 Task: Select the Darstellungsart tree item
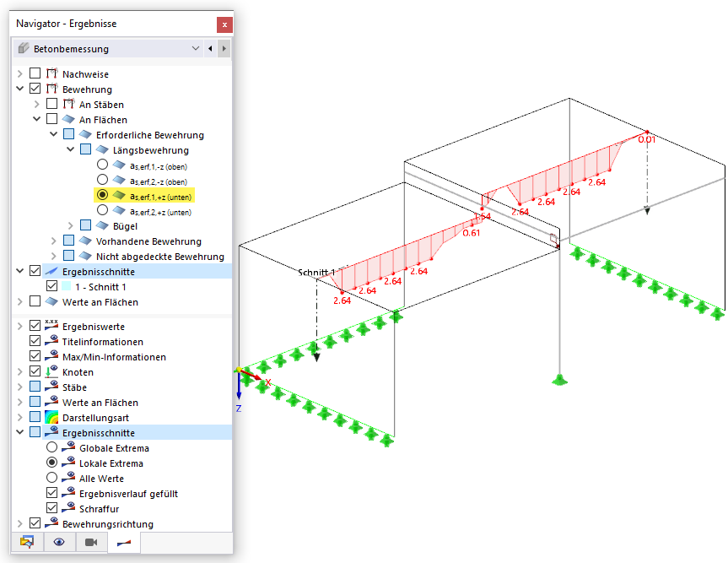(95, 418)
